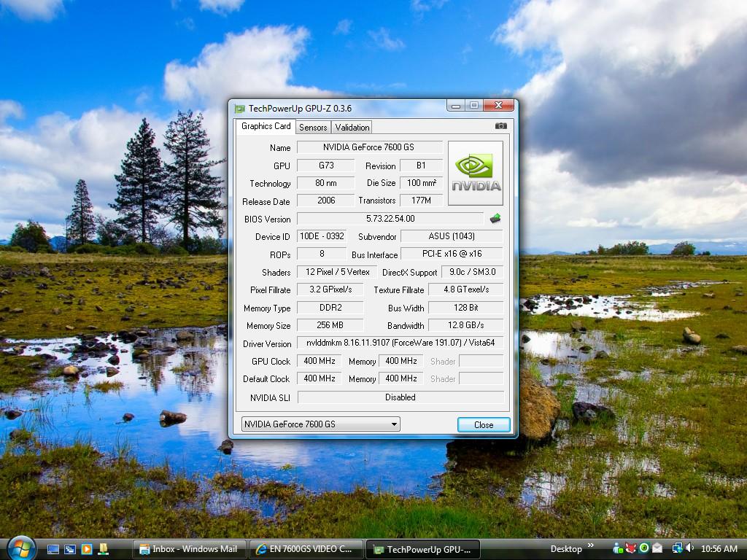
Task: Click the "Driver Version" label
Action: pos(267,344)
